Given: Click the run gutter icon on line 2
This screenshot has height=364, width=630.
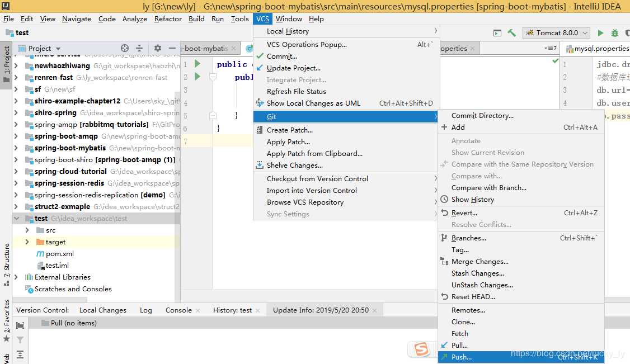Looking at the screenshot, I should pyautogui.click(x=198, y=76).
